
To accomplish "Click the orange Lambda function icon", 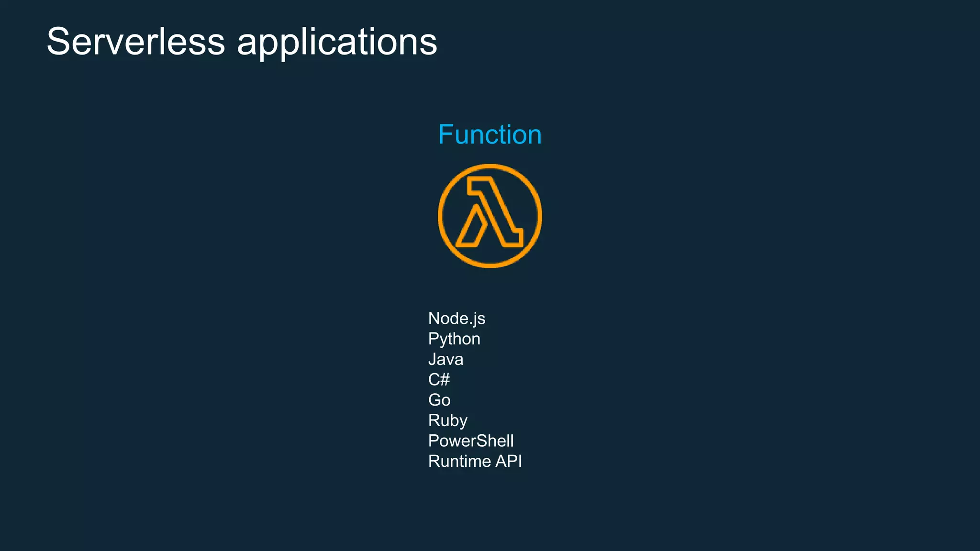I will [x=490, y=216].
